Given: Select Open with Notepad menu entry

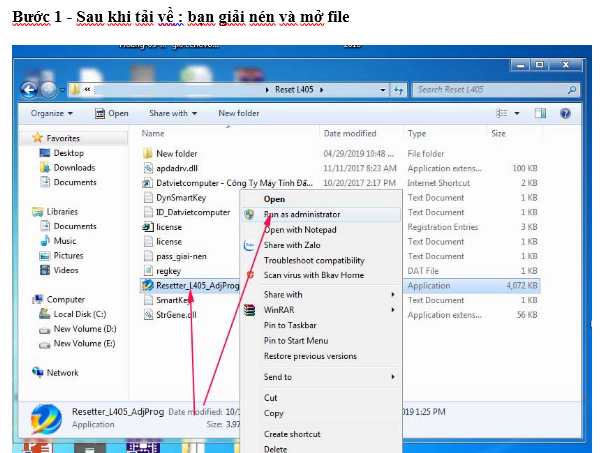Looking at the screenshot, I should click(x=299, y=230).
